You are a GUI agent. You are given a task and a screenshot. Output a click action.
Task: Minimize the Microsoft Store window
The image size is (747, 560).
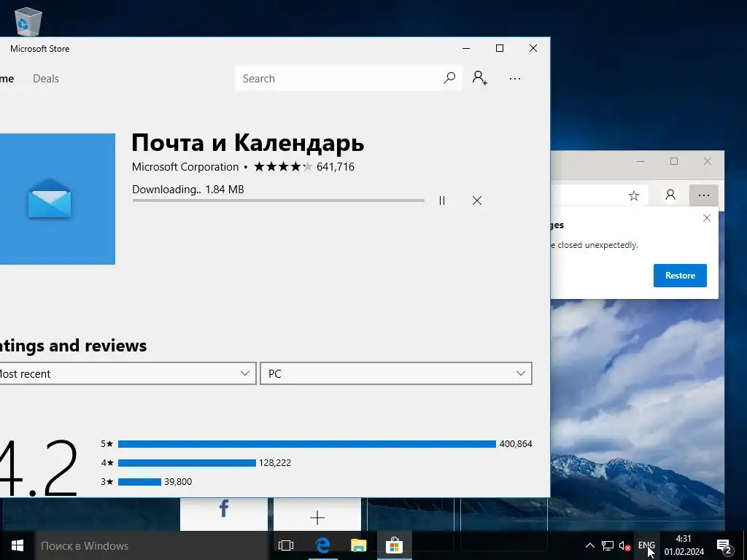(466, 48)
